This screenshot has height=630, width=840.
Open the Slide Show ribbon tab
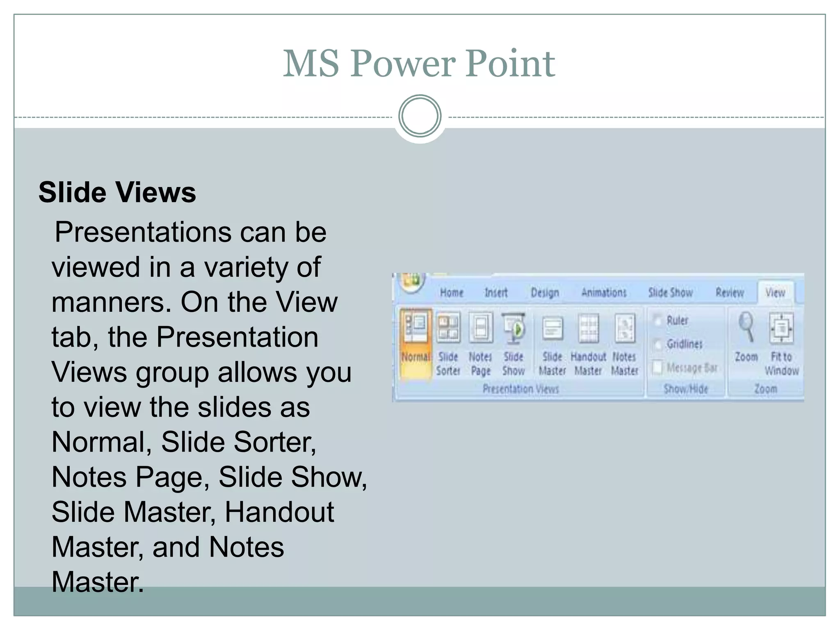coord(671,292)
